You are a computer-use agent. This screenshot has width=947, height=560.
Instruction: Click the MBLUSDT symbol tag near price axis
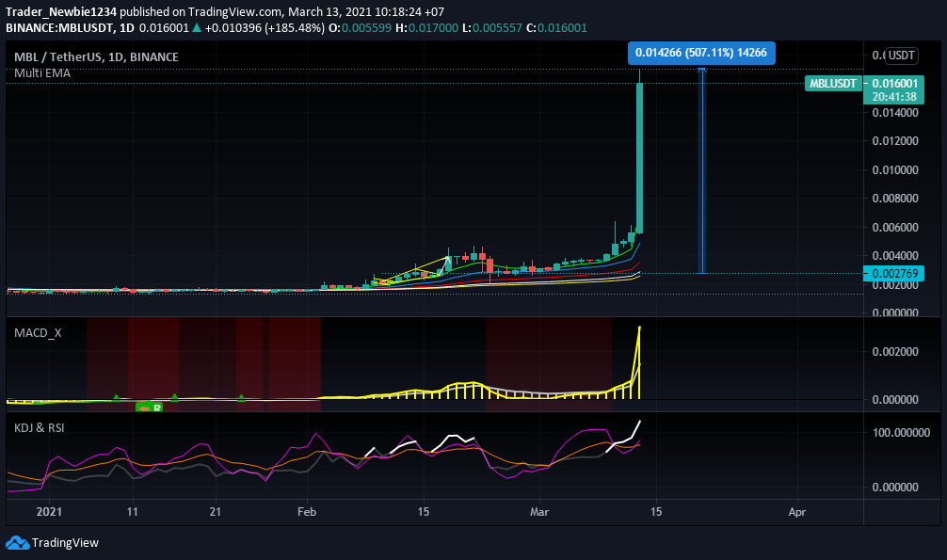pos(833,84)
